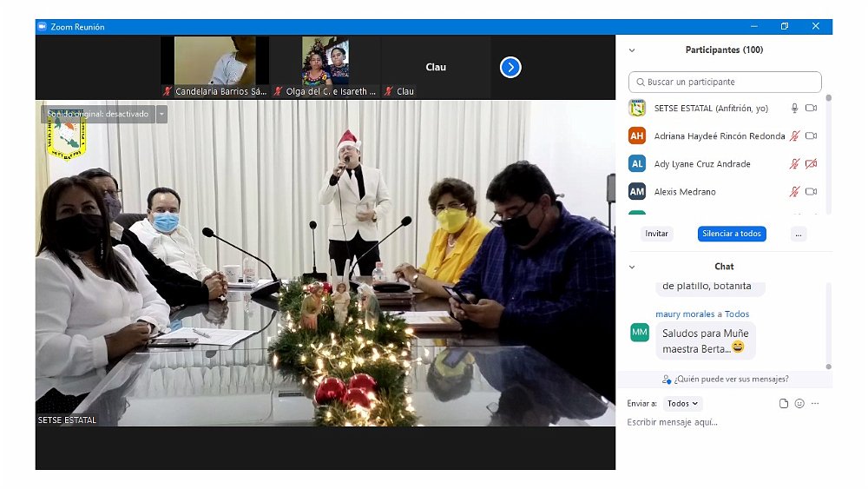The image size is (868, 489).
Task: Click the Invitar button
Action: coord(657,234)
